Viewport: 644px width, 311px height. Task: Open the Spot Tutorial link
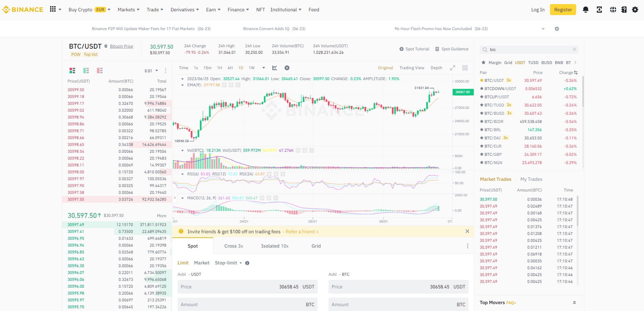pos(414,49)
